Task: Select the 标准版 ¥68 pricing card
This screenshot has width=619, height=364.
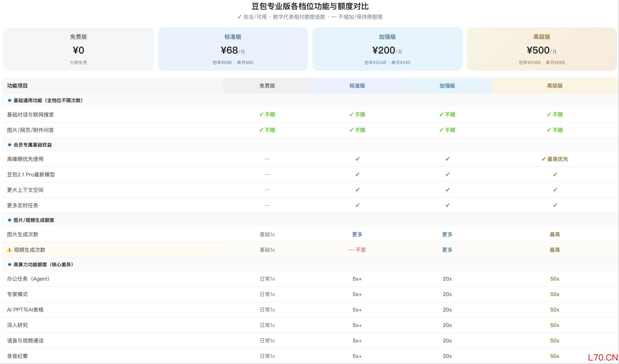Action: (x=233, y=49)
